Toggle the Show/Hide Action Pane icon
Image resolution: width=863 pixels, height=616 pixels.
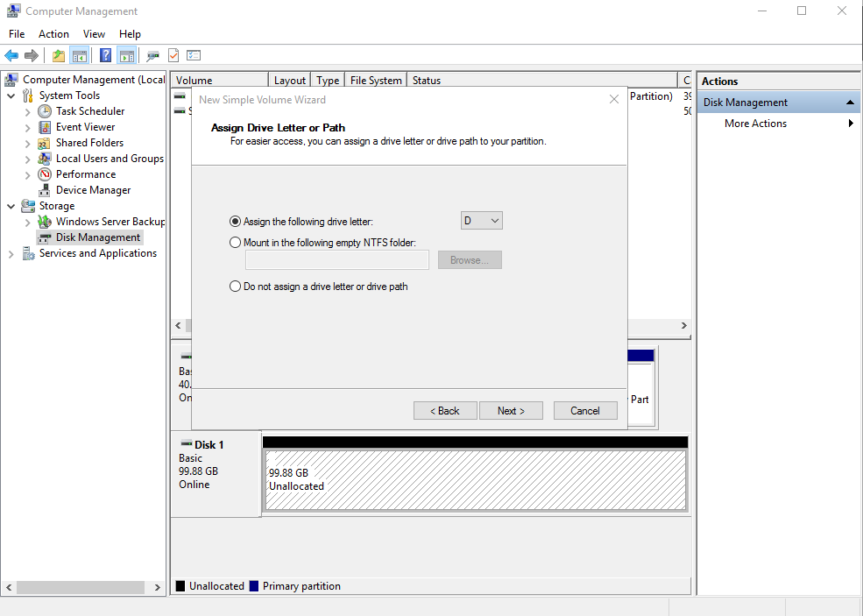[x=127, y=55]
